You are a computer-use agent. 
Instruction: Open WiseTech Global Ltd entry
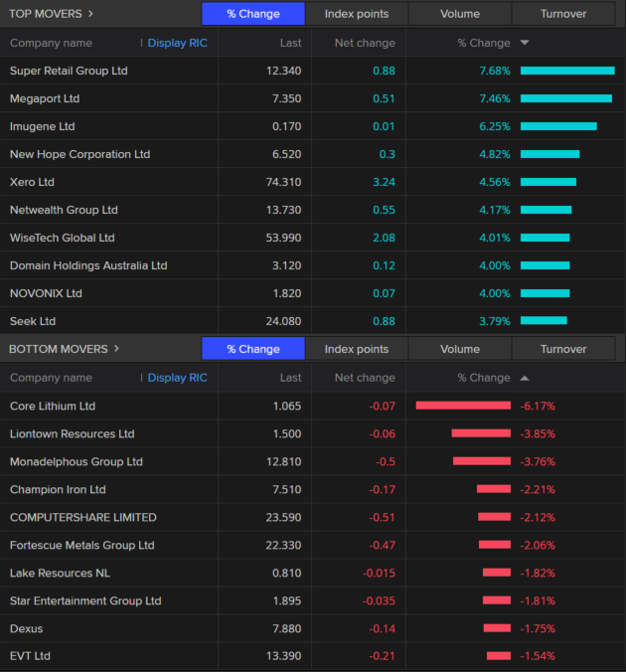tap(63, 238)
